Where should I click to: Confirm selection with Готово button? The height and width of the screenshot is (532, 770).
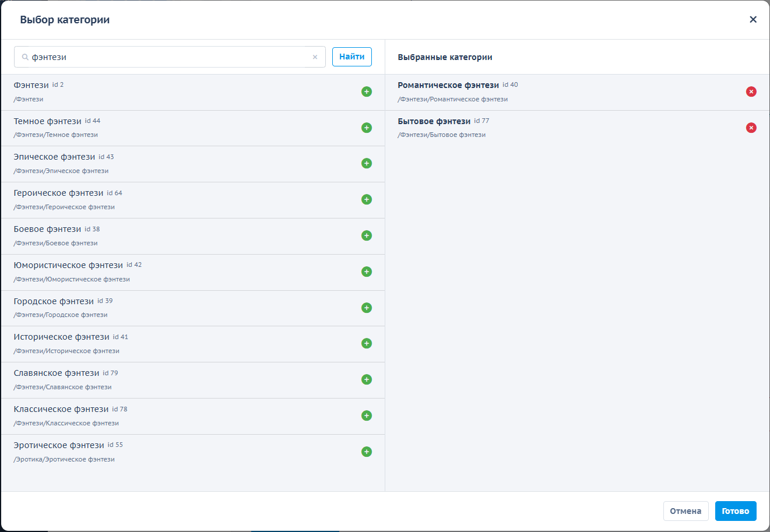click(736, 511)
